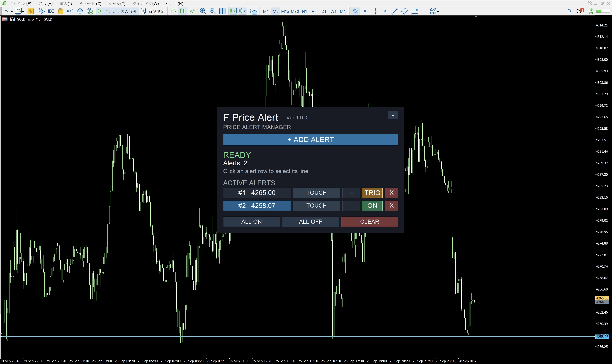The width and height of the screenshot is (612, 364).
Task: Click the + ADD ALERT button
Action: tap(310, 140)
